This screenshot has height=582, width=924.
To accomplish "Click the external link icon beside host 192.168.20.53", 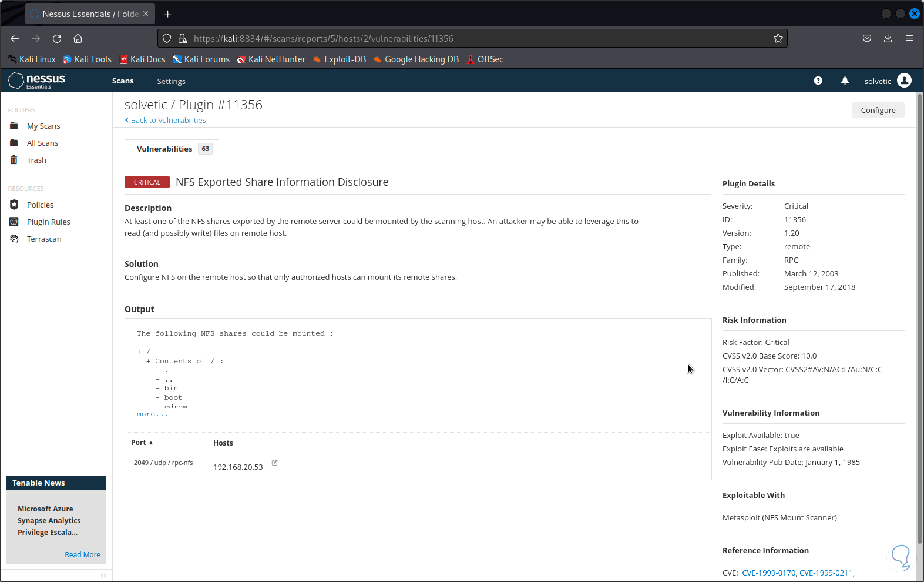I will (274, 463).
